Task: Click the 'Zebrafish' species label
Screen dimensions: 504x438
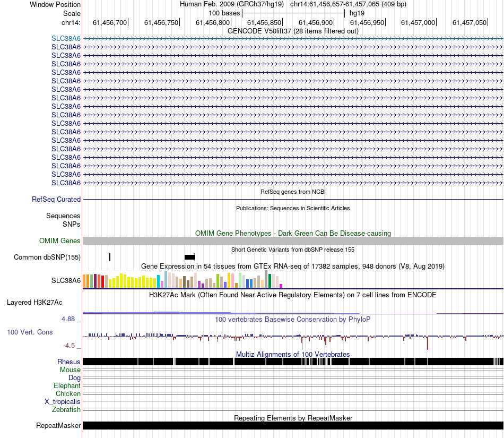Action: [x=66, y=410]
